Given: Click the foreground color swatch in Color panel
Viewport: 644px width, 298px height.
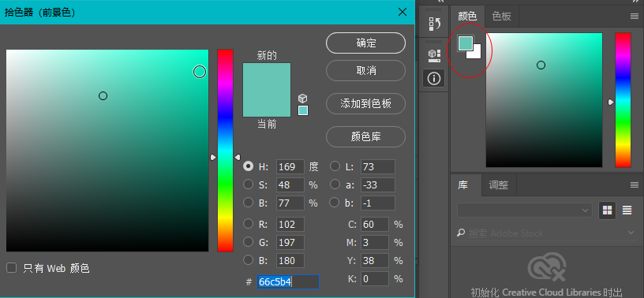Looking at the screenshot, I should pos(466,43).
